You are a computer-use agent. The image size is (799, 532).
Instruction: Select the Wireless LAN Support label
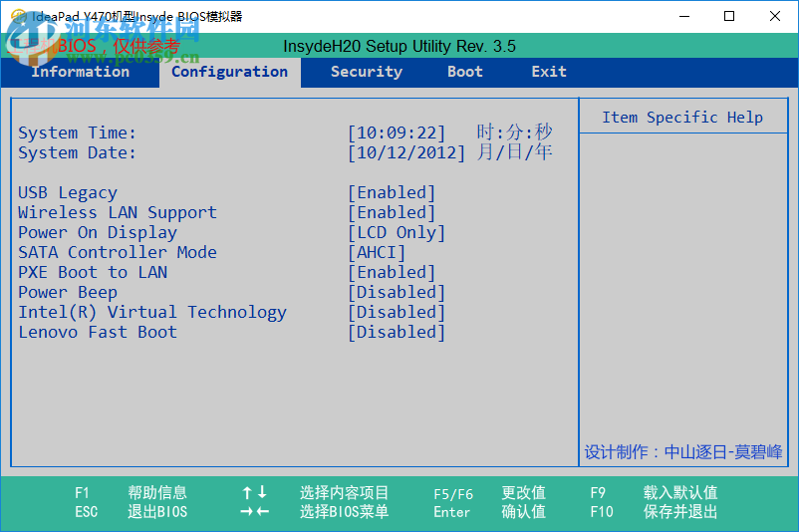[x=118, y=212]
